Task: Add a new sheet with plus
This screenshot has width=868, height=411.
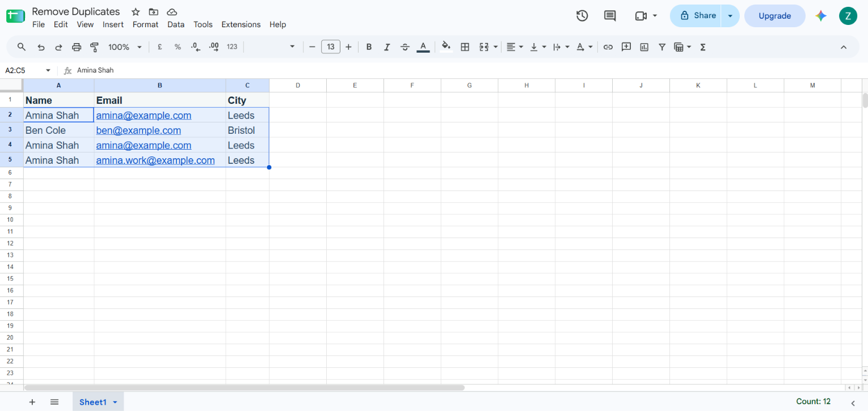Action: tap(32, 402)
